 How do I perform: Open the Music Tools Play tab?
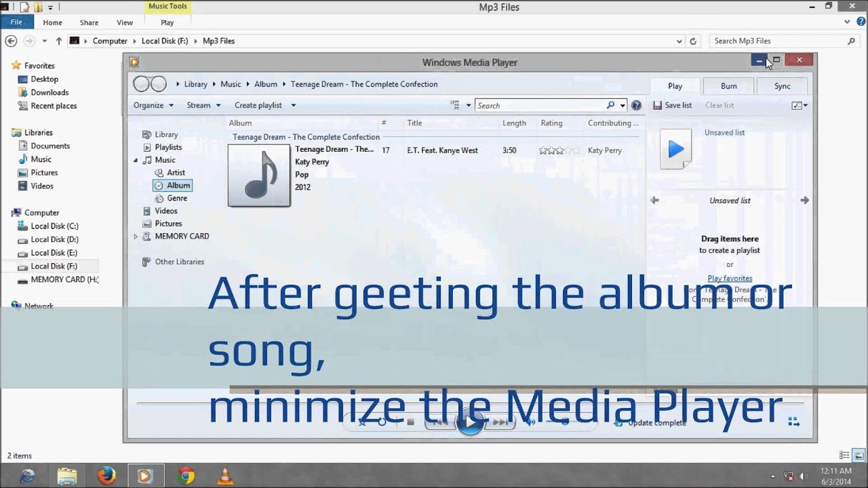point(167,22)
